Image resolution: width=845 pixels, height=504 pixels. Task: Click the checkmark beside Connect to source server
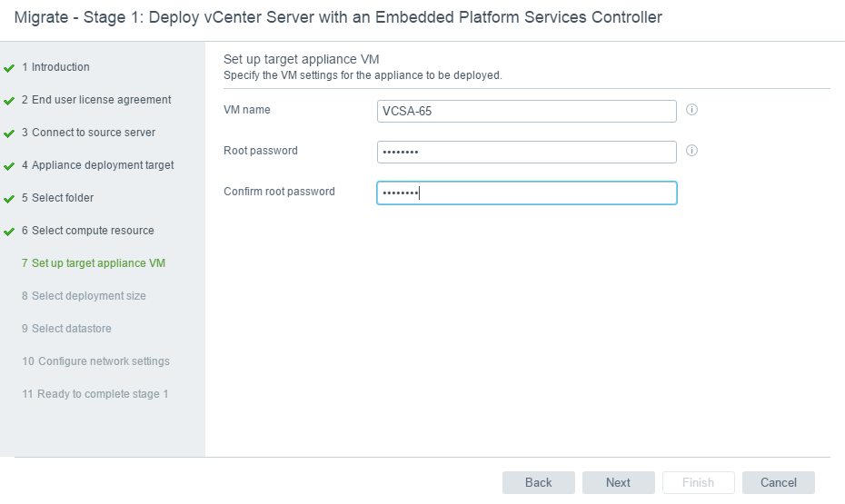coord(9,133)
